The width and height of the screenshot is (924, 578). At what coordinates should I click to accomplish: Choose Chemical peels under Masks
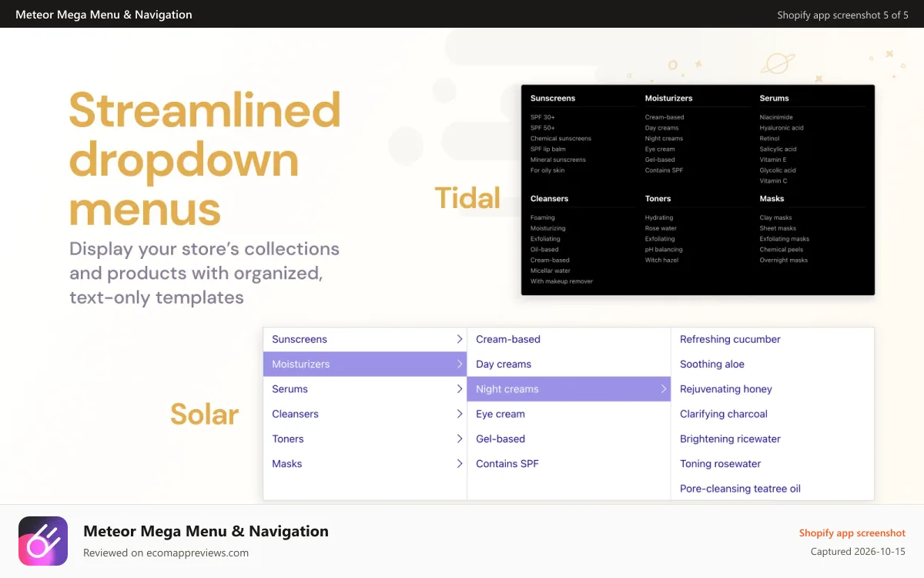pos(782,250)
